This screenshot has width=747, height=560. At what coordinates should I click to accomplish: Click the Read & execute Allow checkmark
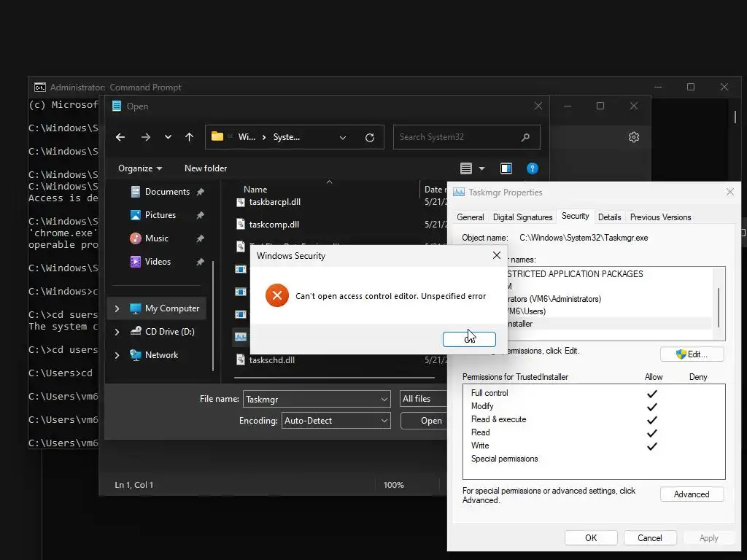pos(651,420)
